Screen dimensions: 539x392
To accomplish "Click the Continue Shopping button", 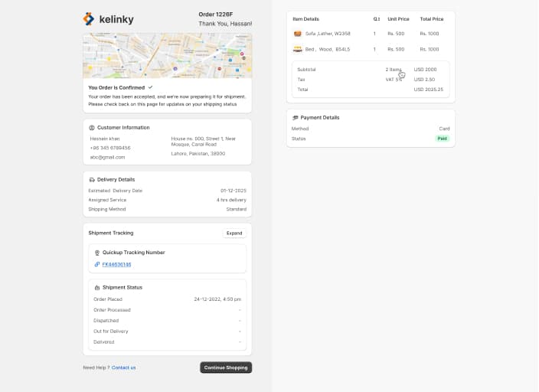I will [x=226, y=367].
